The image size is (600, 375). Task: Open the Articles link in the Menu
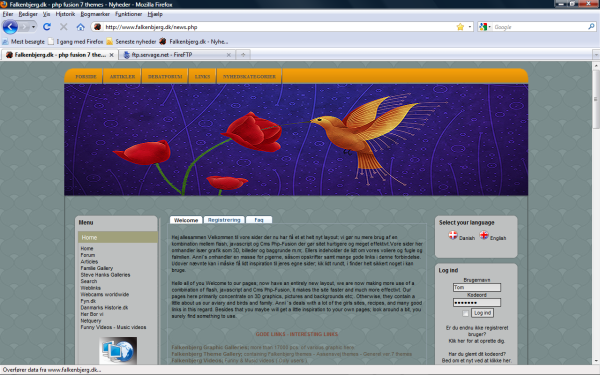[89, 261]
